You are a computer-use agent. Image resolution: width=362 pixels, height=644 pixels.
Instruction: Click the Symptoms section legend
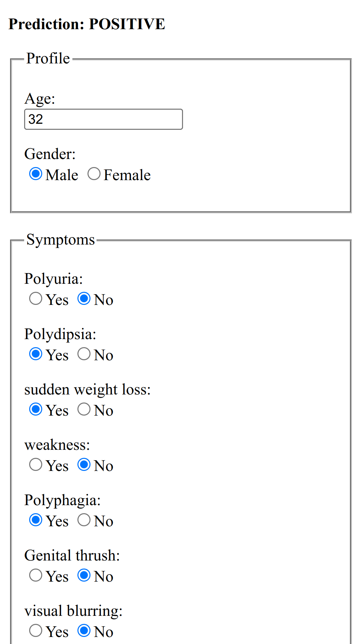point(61,239)
